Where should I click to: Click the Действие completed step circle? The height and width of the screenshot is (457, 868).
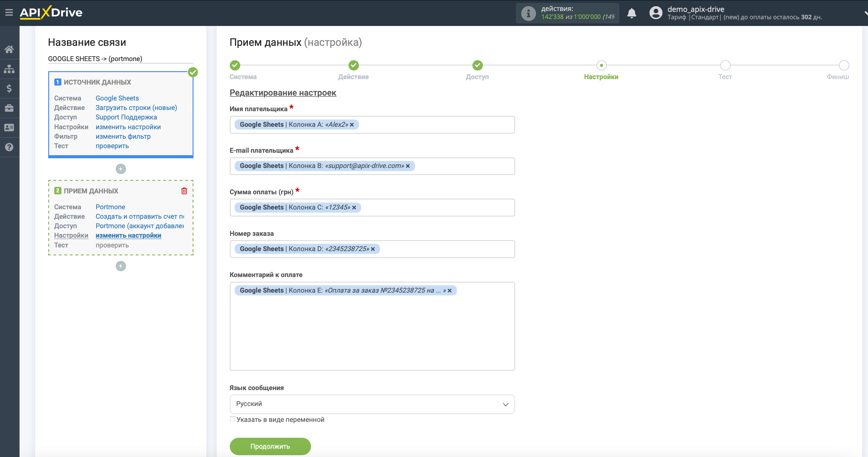[x=353, y=65]
